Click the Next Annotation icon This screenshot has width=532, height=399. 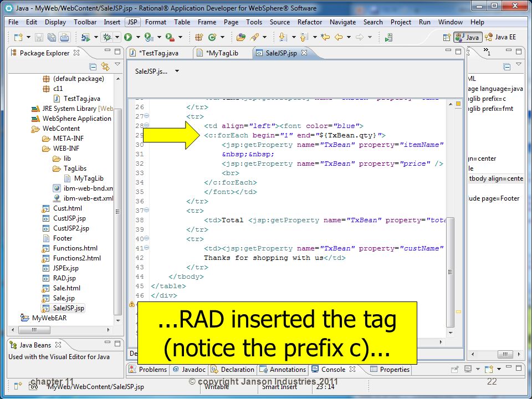(283, 37)
